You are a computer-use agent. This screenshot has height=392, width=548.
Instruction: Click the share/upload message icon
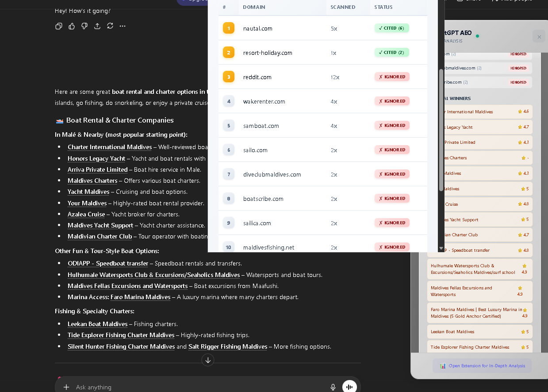[97, 26]
